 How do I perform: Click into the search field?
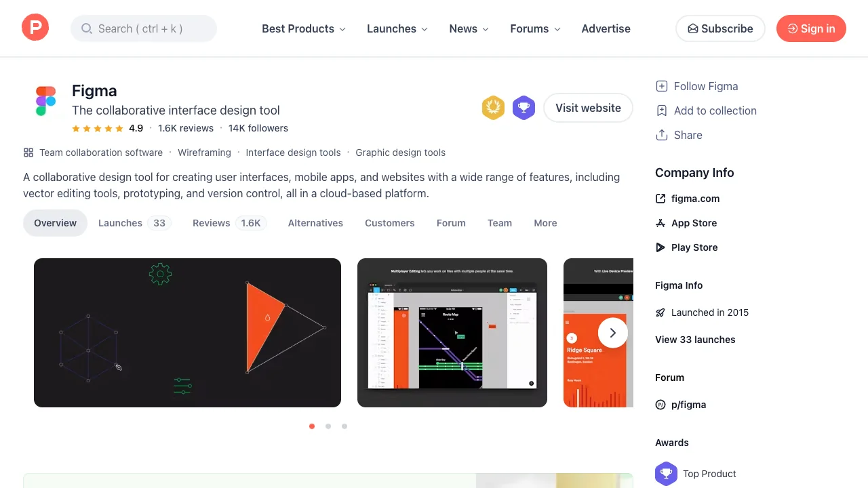pos(144,28)
